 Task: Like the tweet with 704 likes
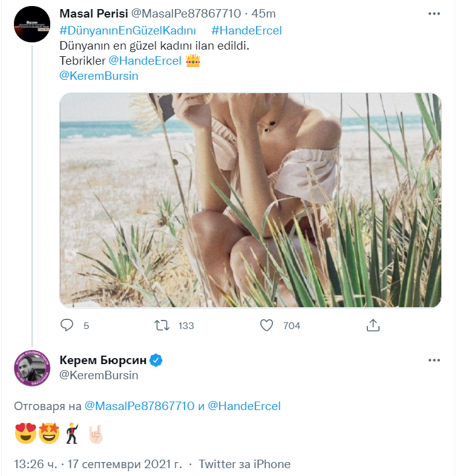pyautogui.click(x=267, y=325)
